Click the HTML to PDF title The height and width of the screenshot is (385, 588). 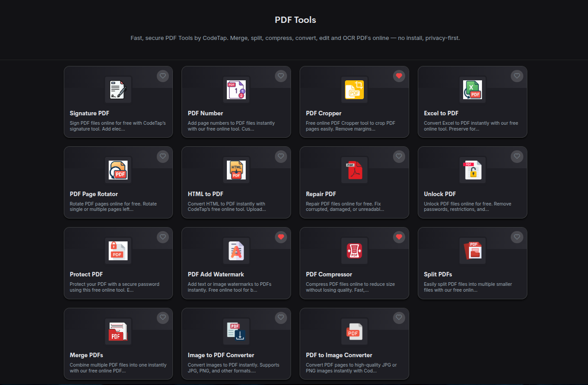[205, 194]
